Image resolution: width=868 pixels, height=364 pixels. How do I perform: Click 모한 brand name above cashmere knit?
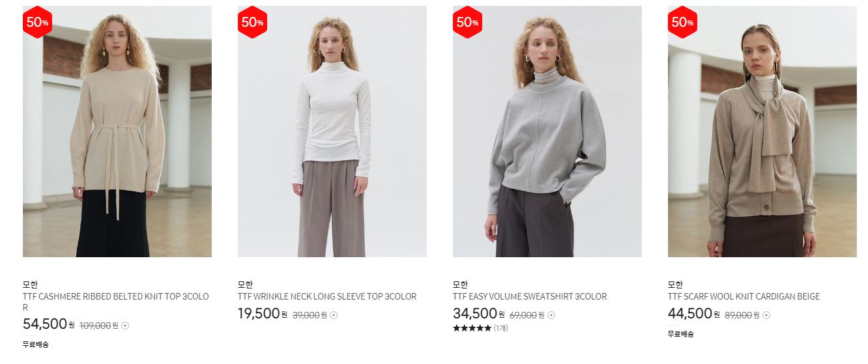click(x=30, y=285)
